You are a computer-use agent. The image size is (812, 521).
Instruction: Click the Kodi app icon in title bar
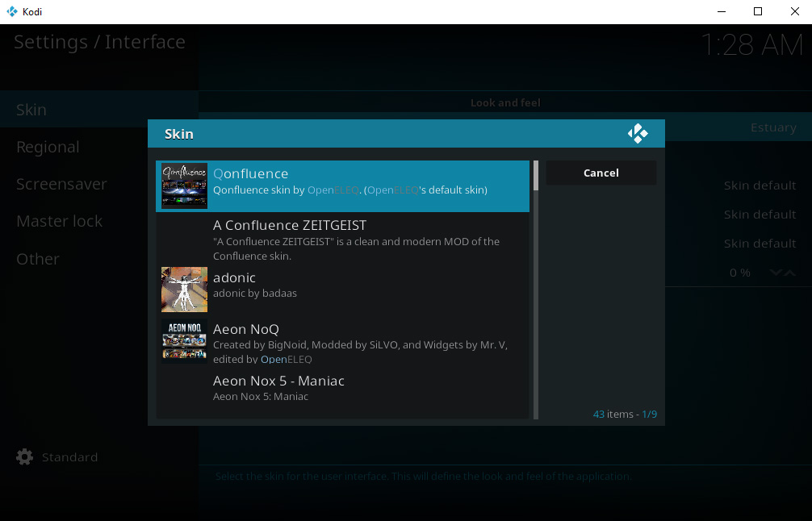pos(11,11)
